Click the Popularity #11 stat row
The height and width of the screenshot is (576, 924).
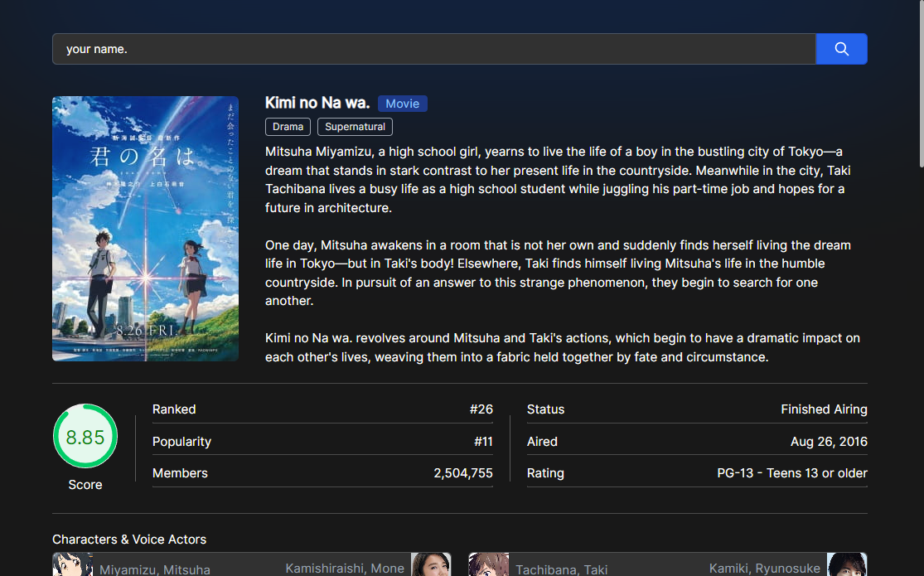coord(322,441)
